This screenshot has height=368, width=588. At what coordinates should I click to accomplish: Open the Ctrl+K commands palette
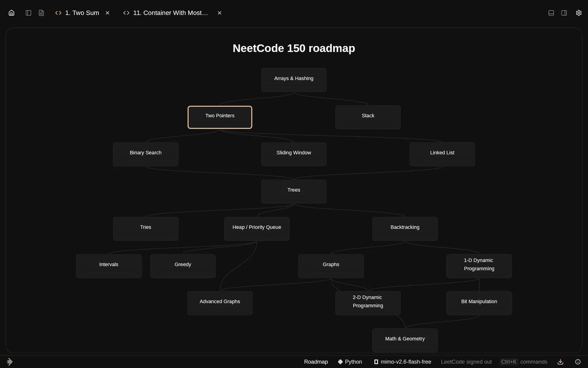[x=524, y=362]
